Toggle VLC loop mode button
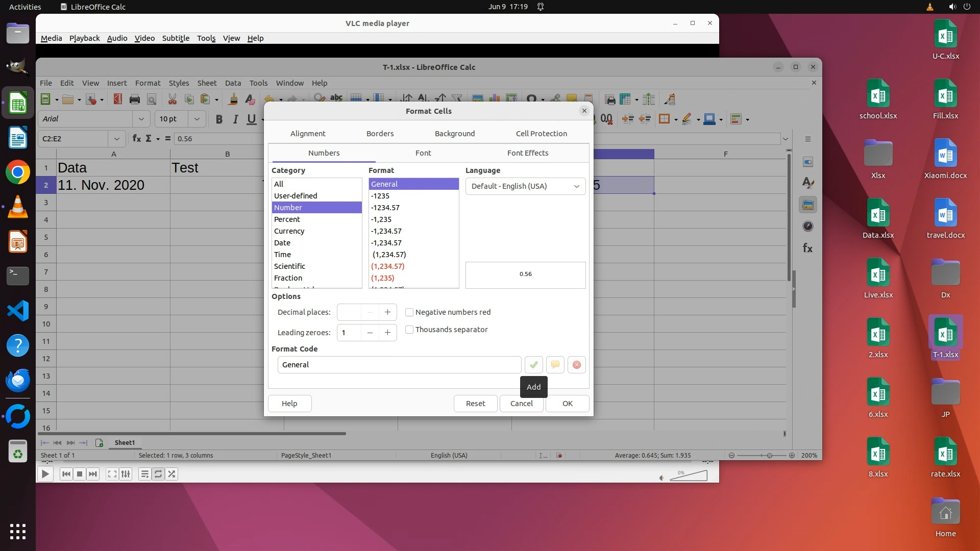This screenshot has width=980, height=551. (x=158, y=474)
